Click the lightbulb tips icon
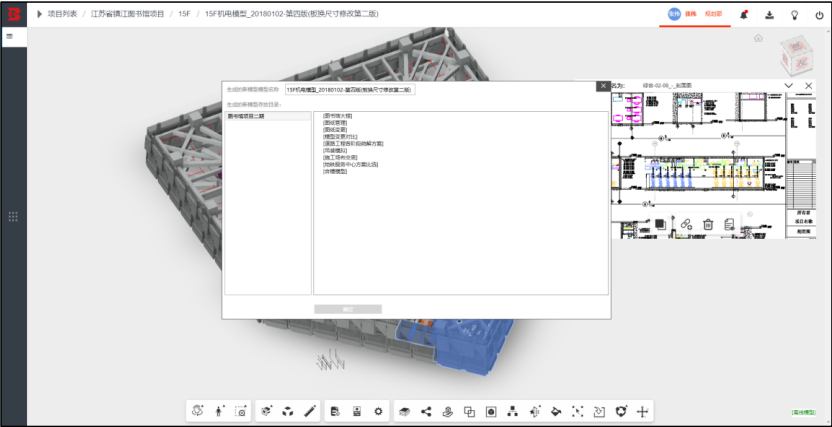The height and width of the screenshot is (427, 832). [x=794, y=15]
